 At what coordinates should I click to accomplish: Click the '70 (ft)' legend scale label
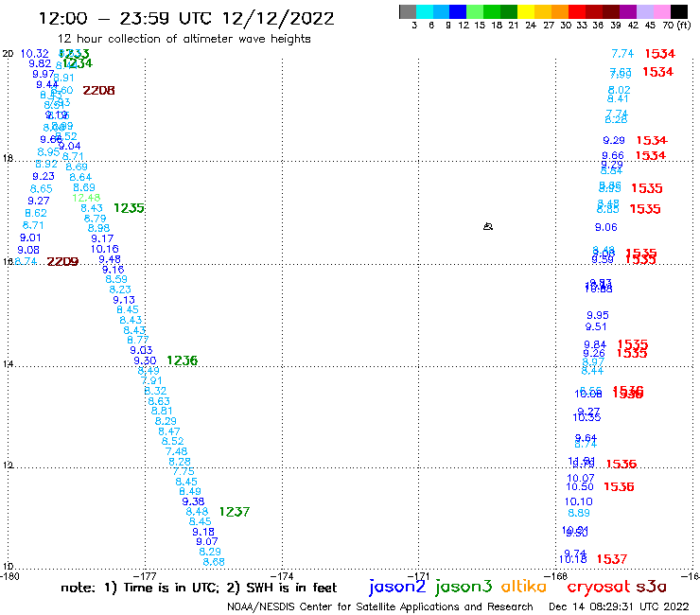676,25
